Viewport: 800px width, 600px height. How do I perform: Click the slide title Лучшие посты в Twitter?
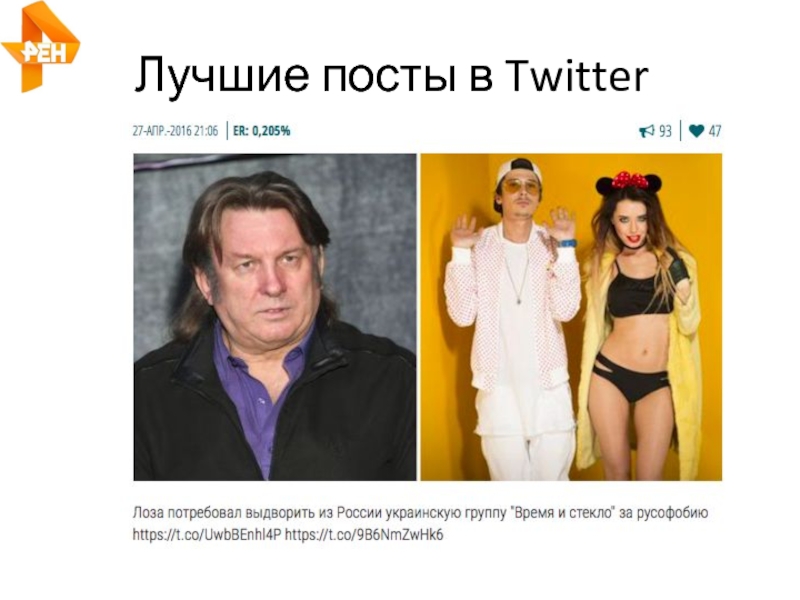(x=391, y=76)
